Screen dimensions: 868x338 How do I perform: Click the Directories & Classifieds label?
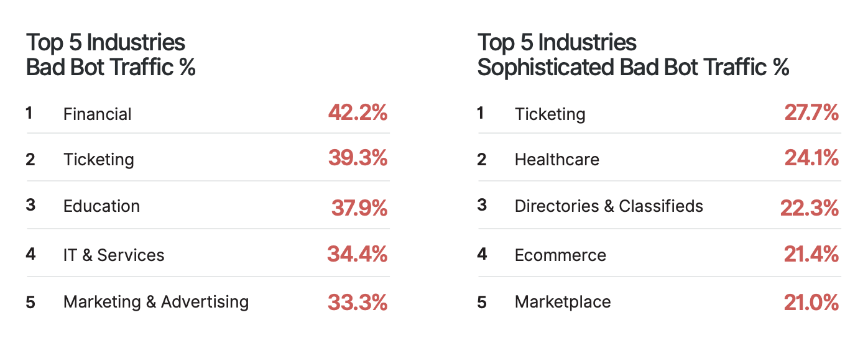(609, 206)
